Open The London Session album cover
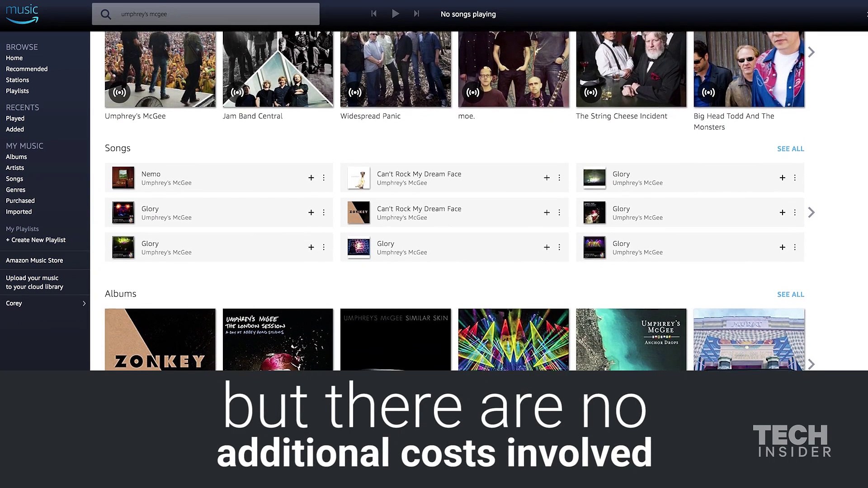 click(278, 339)
